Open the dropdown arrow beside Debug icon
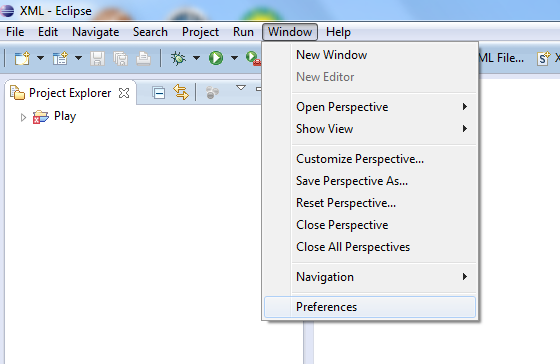Image resolution: width=560 pixels, height=364 pixels. point(196,58)
